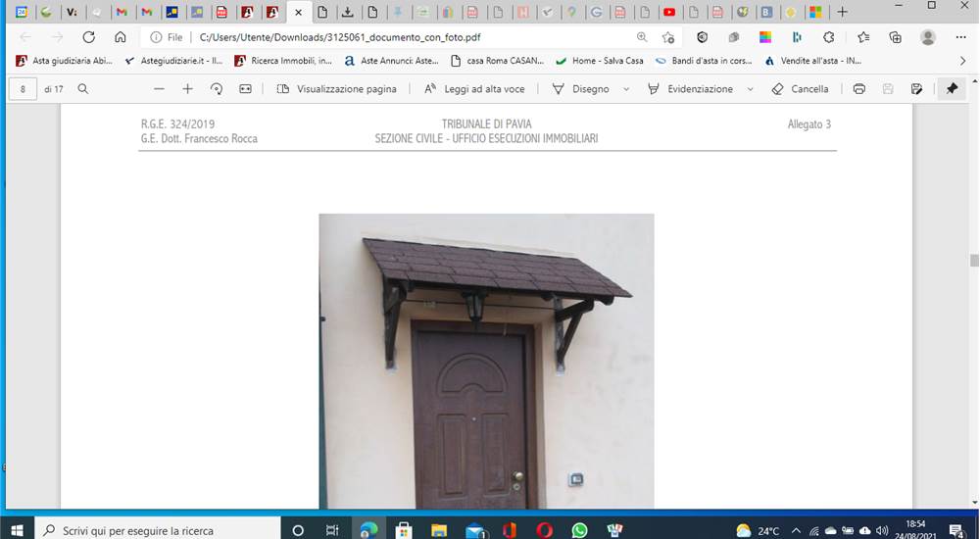Click the zoom magnifier in address bar
The width and height of the screenshot is (980, 539).
point(642,37)
